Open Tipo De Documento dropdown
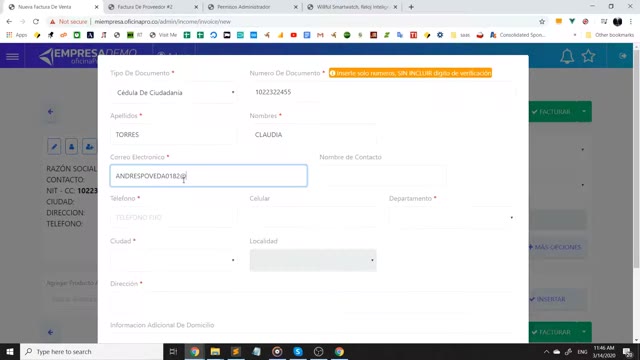Viewport: 640px width, 360px height. coord(173,93)
